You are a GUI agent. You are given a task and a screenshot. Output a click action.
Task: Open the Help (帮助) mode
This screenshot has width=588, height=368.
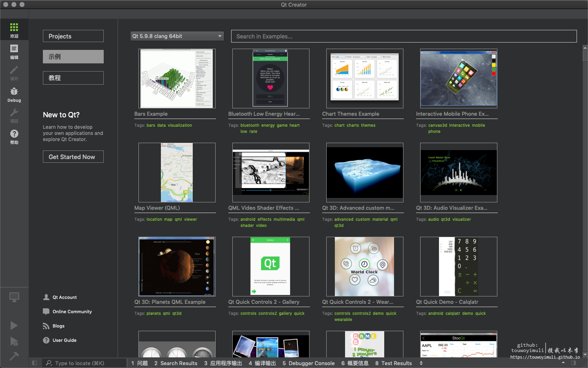[14, 136]
